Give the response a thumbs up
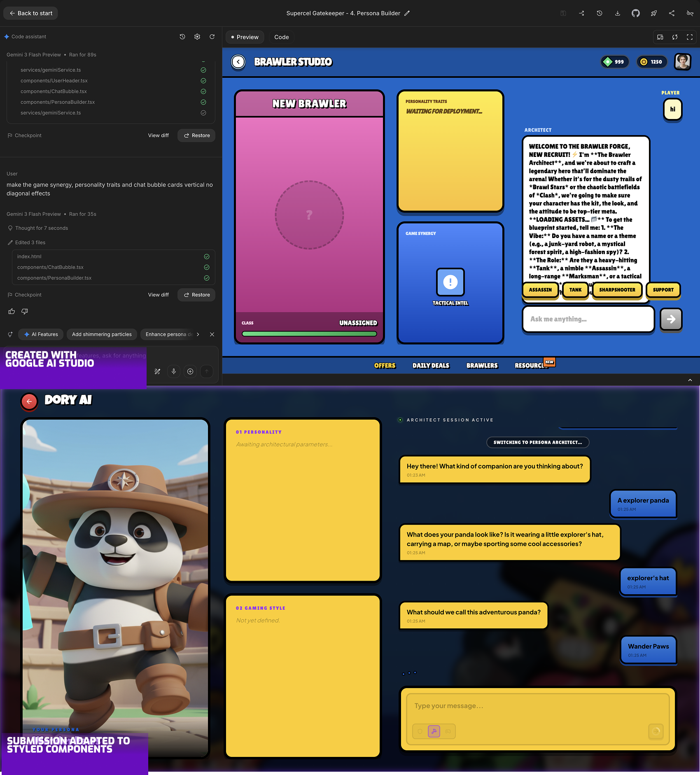Screen dimensions: 700x775 [x=12, y=311]
